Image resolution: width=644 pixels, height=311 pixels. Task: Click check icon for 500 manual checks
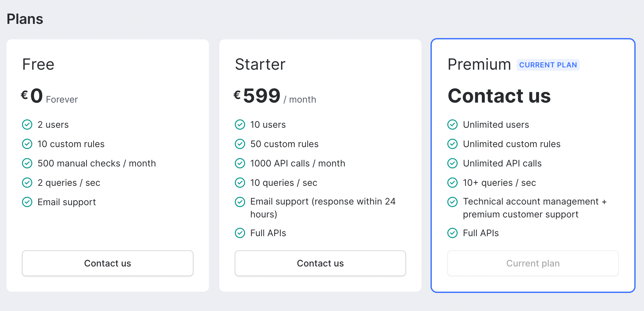(x=27, y=163)
